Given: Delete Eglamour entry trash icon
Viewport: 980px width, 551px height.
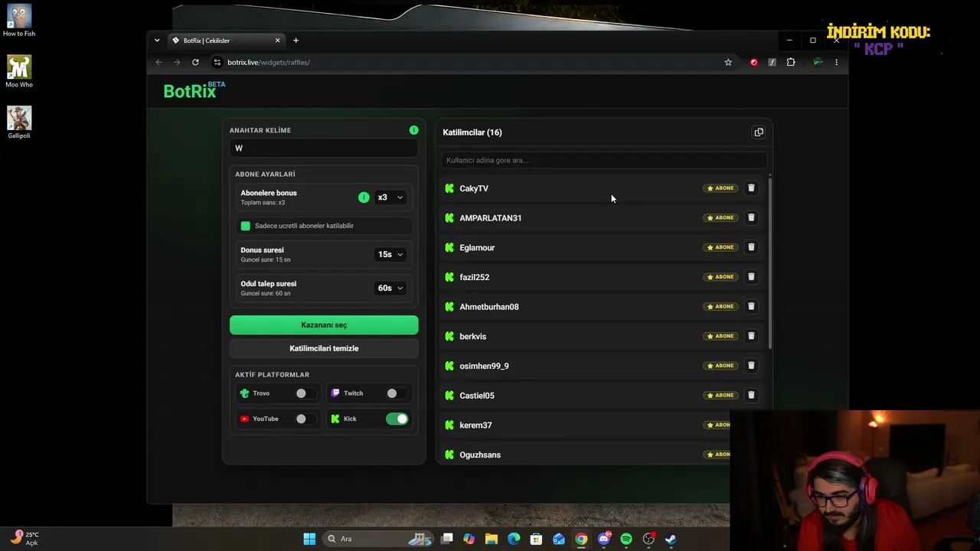Looking at the screenshot, I should [751, 247].
